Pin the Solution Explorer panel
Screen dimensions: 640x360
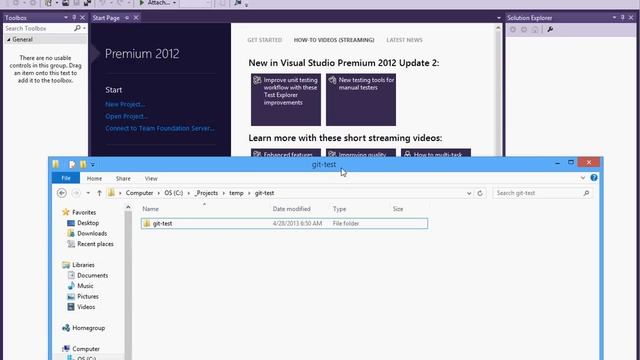623,18
